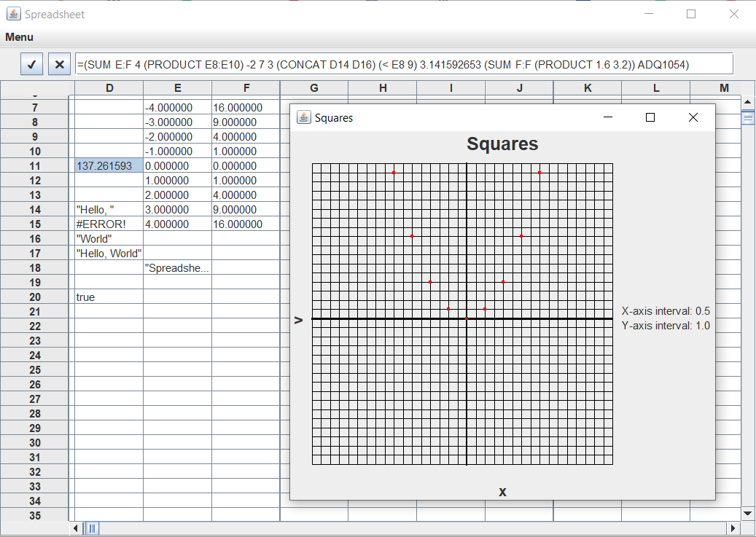The image size is (756, 537).
Task: Confirm the formula using the checkmark button
Action: click(31, 64)
